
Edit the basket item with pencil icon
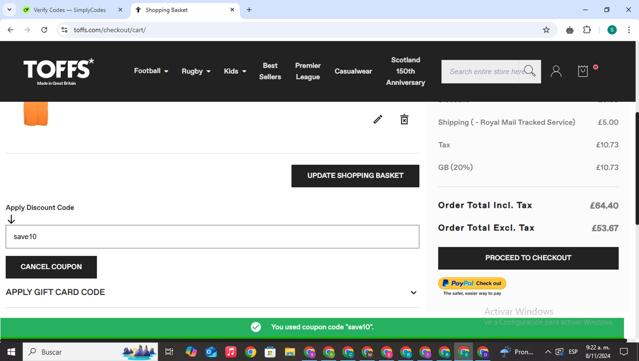(x=378, y=119)
